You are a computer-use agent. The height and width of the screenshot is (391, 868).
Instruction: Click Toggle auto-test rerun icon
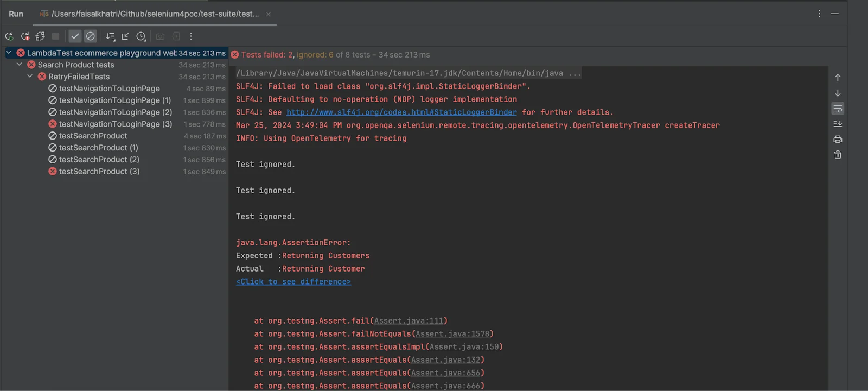click(x=40, y=36)
